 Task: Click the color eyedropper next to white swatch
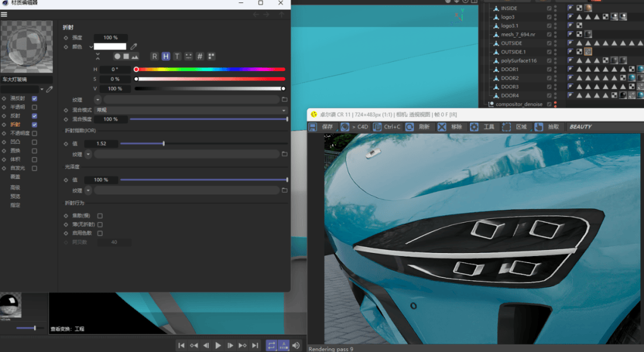tap(134, 47)
